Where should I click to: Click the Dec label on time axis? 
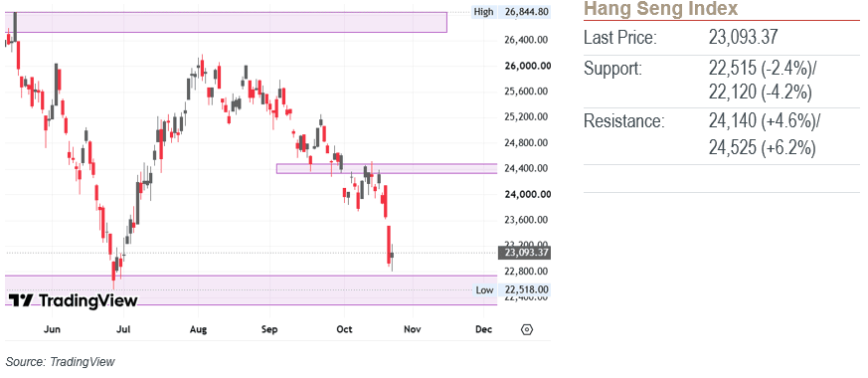pyautogui.click(x=483, y=330)
